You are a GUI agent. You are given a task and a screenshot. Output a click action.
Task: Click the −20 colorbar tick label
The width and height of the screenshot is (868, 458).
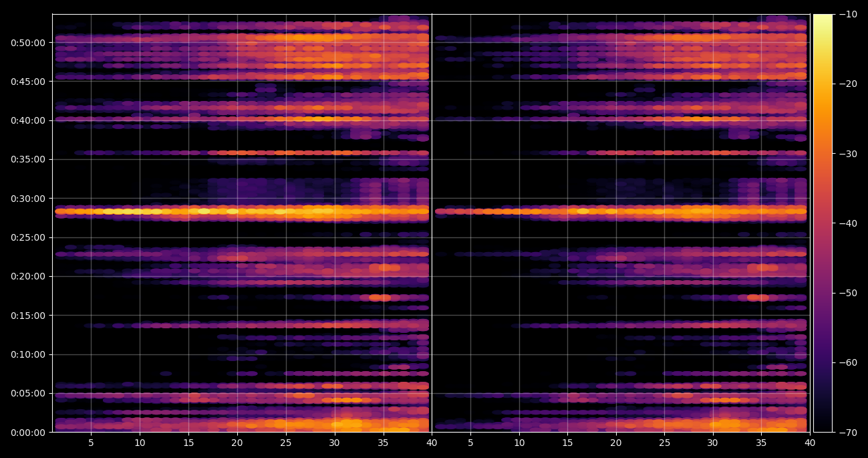click(x=847, y=84)
